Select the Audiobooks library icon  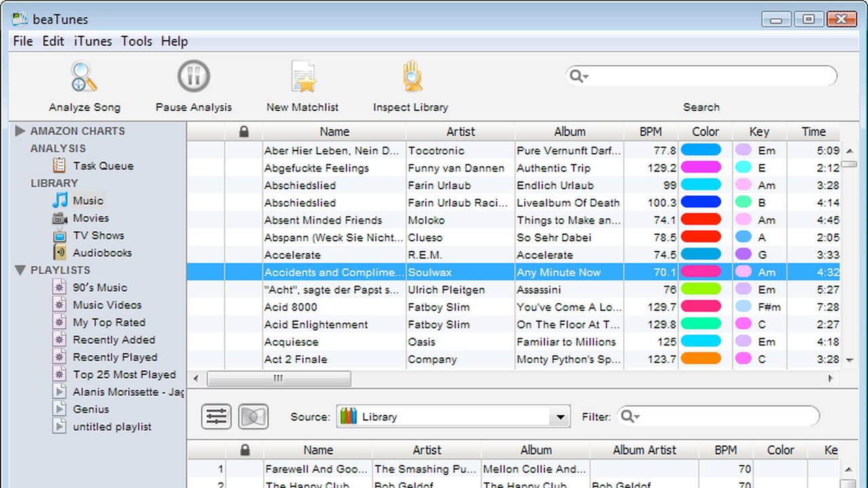(60, 253)
